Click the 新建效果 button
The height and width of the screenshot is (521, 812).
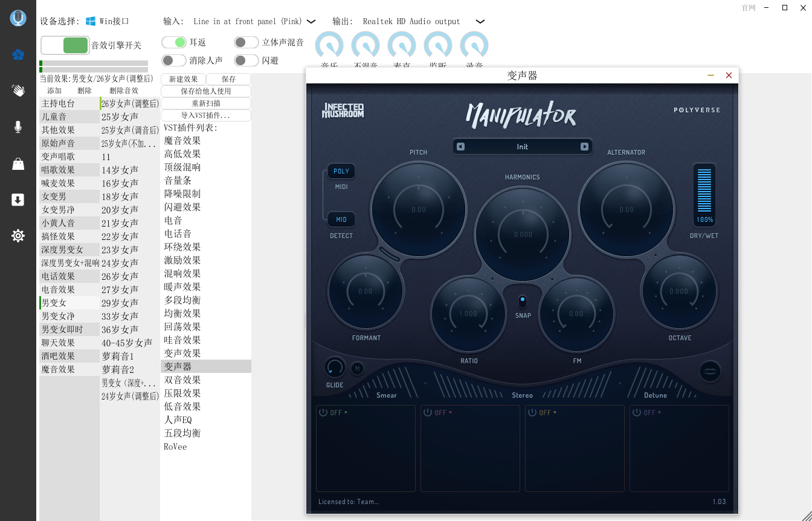click(x=183, y=79)
